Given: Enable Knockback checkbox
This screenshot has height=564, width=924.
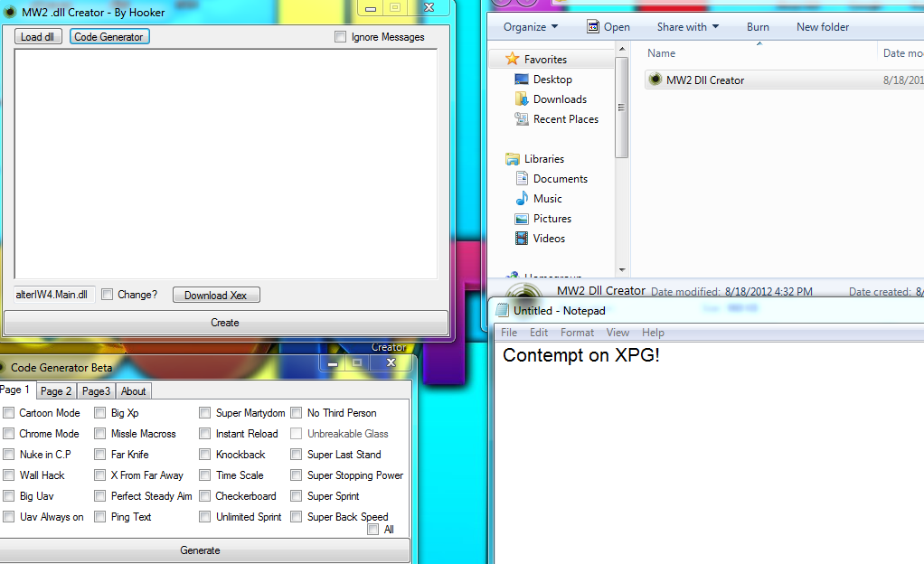Looking at the screenshot, I should tap(204, 455).
